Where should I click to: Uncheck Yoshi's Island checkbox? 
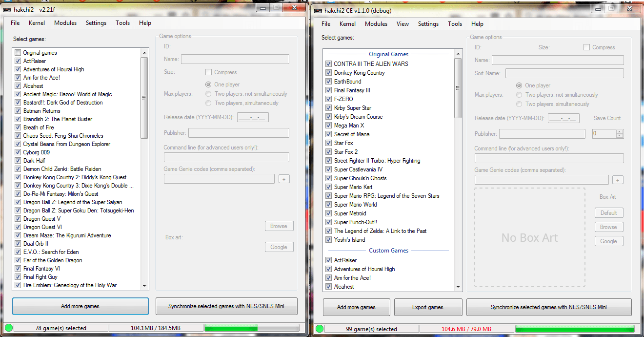coord(329,240)
